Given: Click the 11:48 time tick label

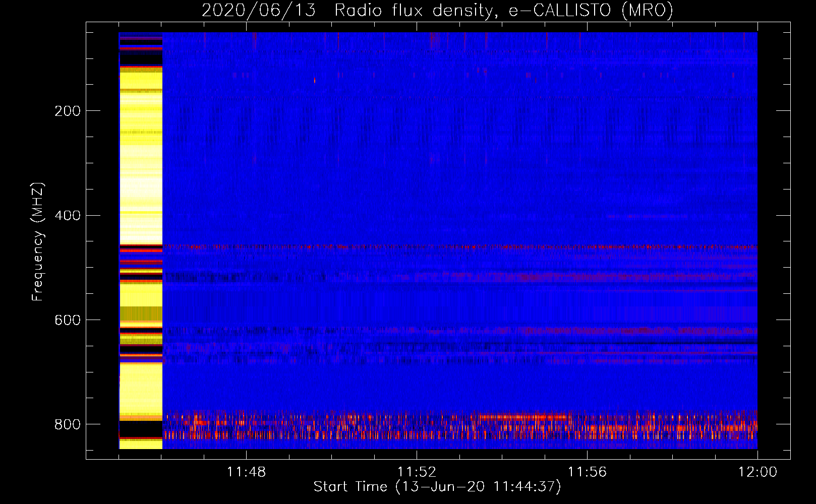Looking at the screenshot, I should click(x=246, y=472).
